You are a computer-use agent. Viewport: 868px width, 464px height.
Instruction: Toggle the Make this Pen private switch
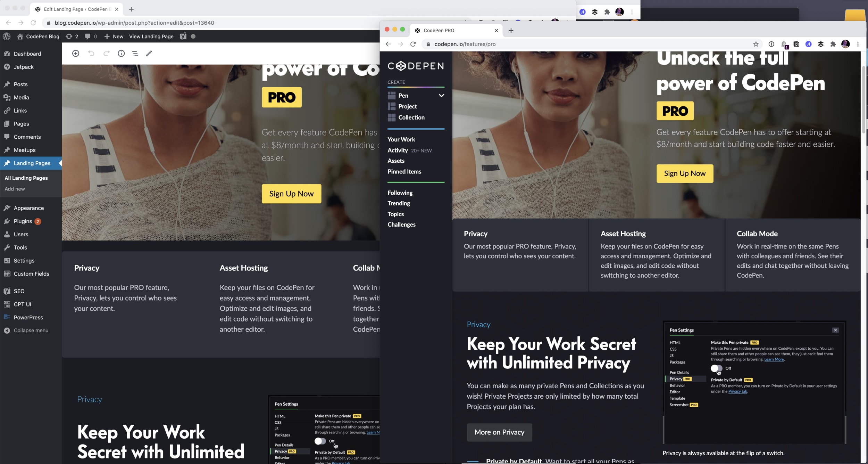tap(716, 368)
